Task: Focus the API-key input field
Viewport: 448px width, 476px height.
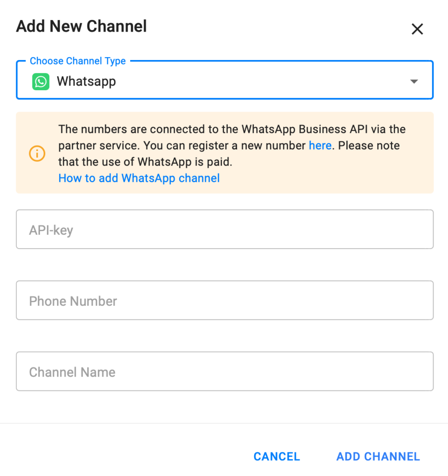Action: coord(224,230)
